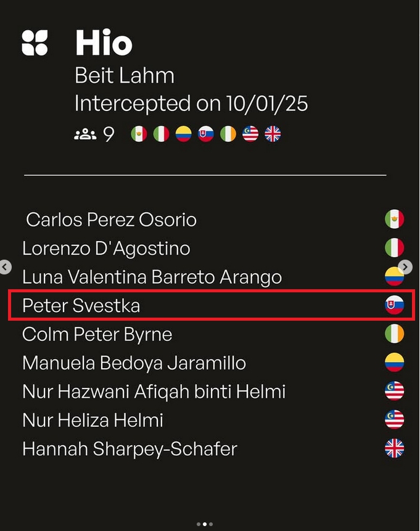420x531 pixels.
Task: Click the Slovakia flag in Peter Svestka row
Action: [x=394, y=305]
